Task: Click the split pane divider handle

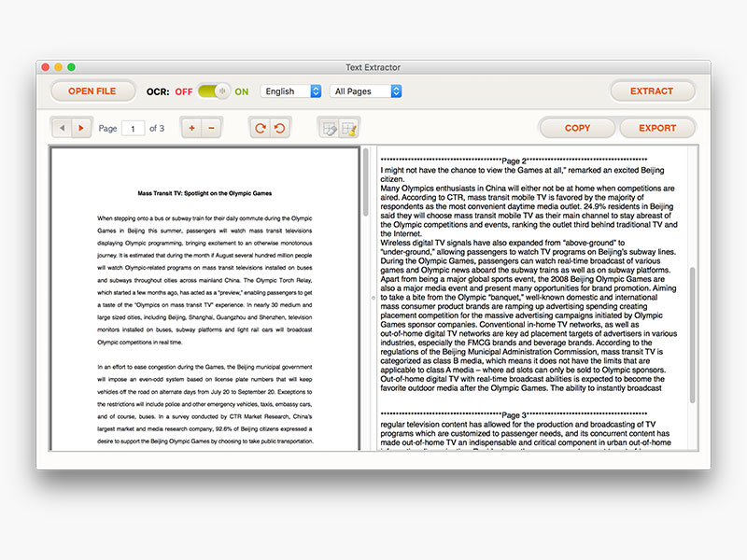Action: pyautogui.click(x=373, y=298)
